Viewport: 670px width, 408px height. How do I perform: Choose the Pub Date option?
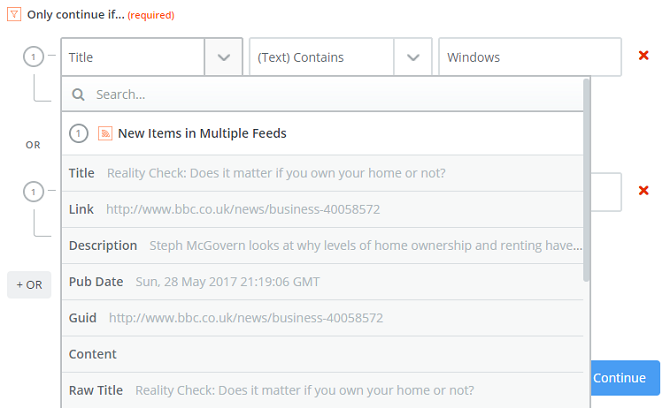[323, 282]
